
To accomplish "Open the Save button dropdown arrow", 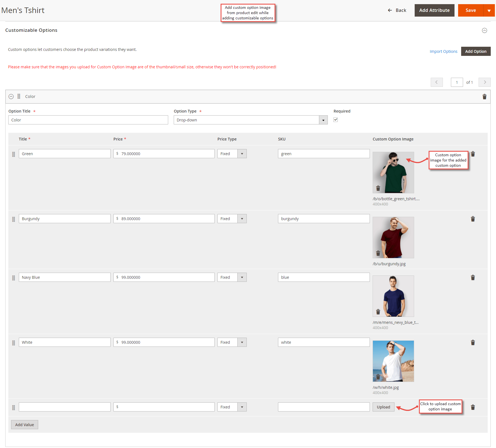I will click(489, 11).
